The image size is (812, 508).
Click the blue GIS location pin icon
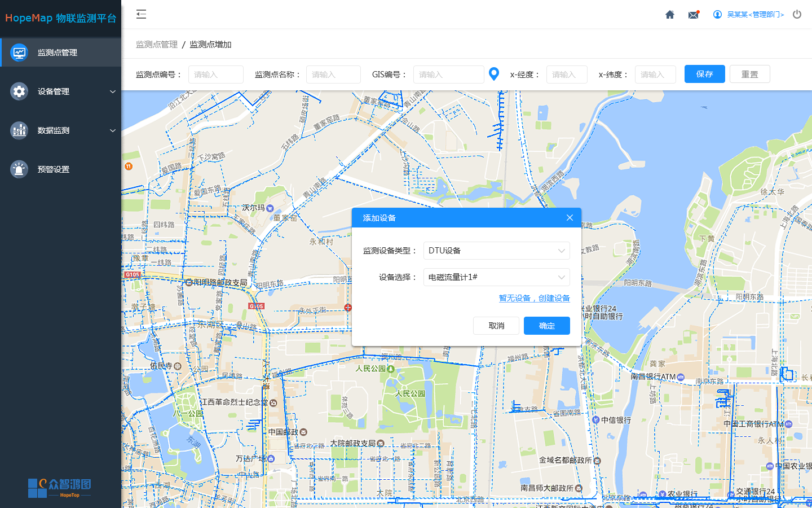(494, 74)
